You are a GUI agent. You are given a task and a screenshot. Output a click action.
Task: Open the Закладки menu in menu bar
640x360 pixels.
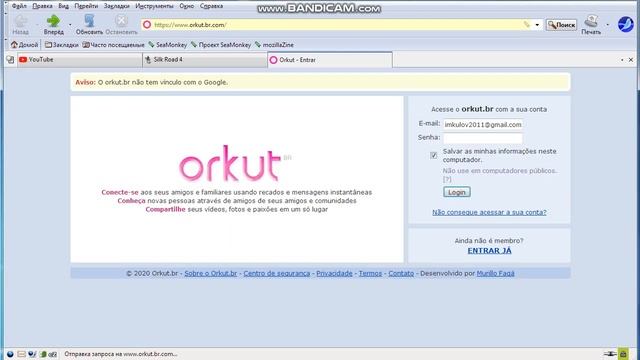(x=117, y=6)
